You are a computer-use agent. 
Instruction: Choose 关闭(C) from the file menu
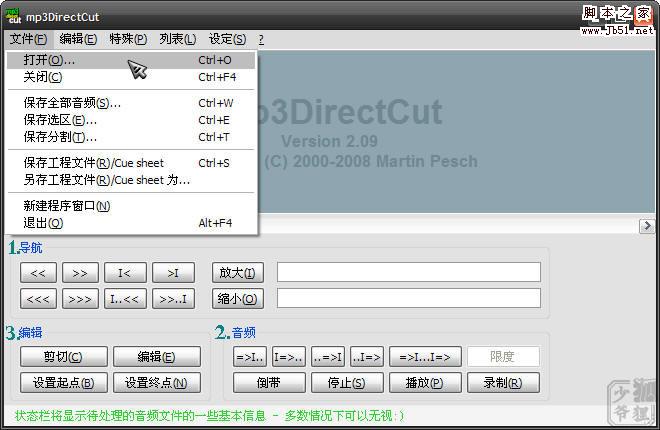point(131,77)
